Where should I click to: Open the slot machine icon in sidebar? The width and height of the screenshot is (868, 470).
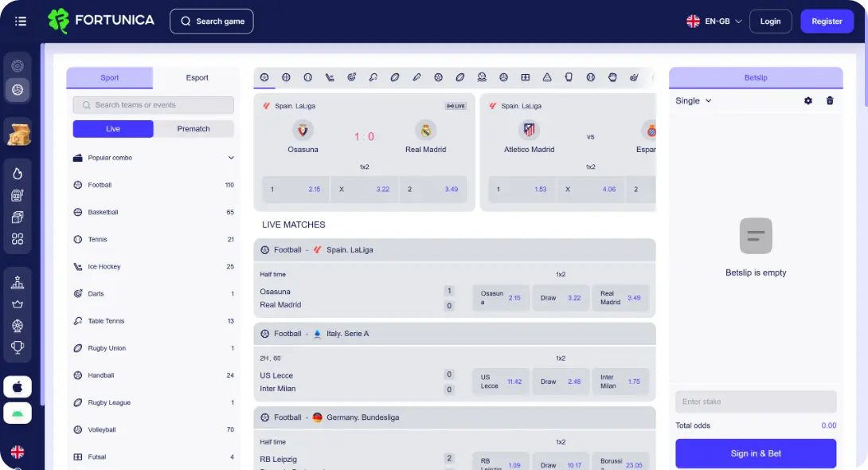click(18, 195)
